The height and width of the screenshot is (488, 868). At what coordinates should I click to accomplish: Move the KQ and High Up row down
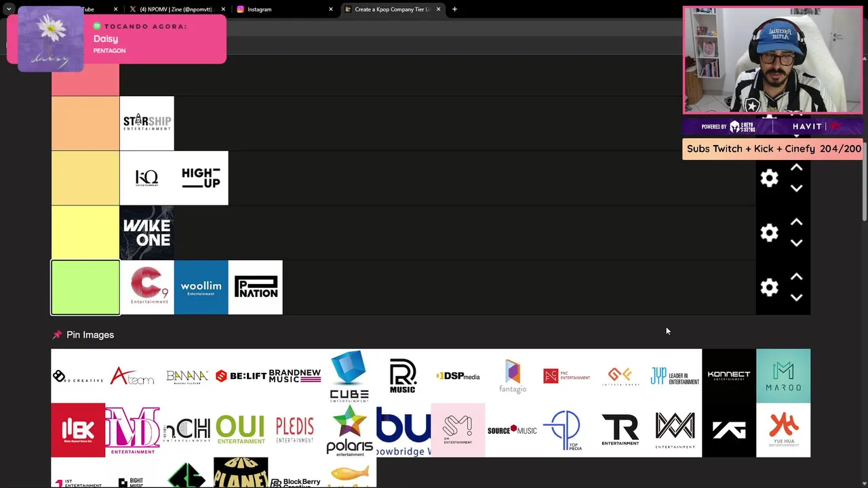coord(797,188)
